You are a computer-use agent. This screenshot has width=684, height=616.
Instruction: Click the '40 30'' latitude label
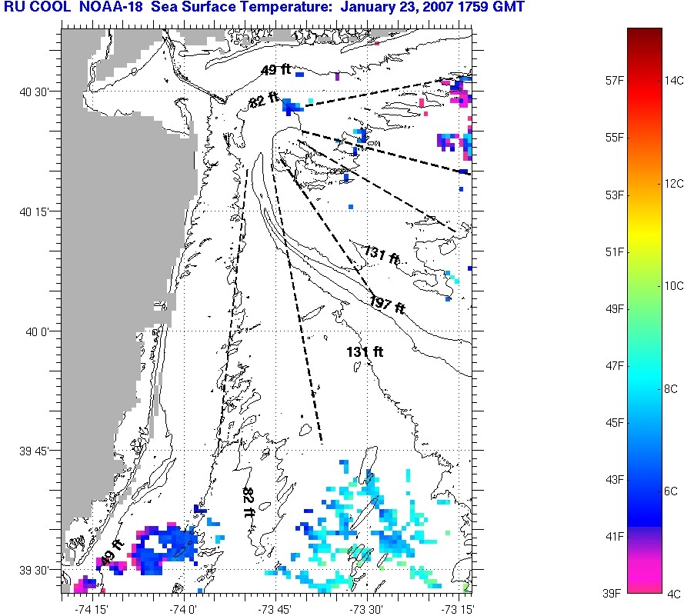(x=35, y=92)
